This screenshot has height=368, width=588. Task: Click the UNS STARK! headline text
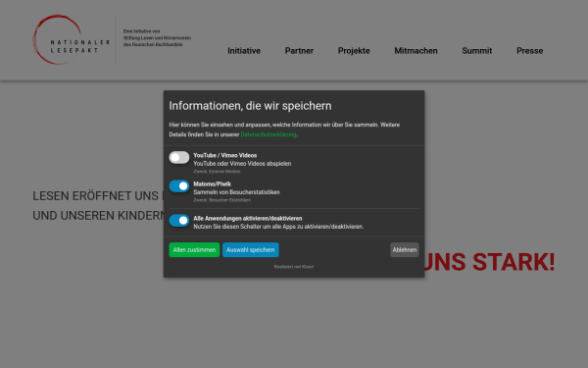tap(489, 262)
